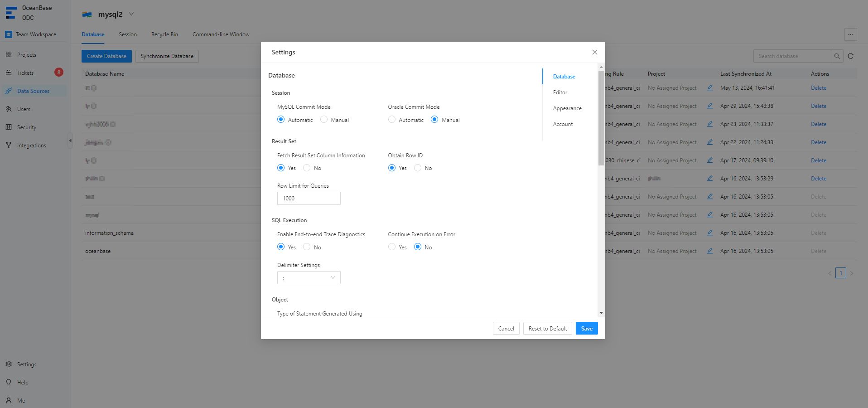The width and height of the screenshot is (868, 408).
Task: Collapse the left sidebar with the arrow handle
Action: (70, 141)
